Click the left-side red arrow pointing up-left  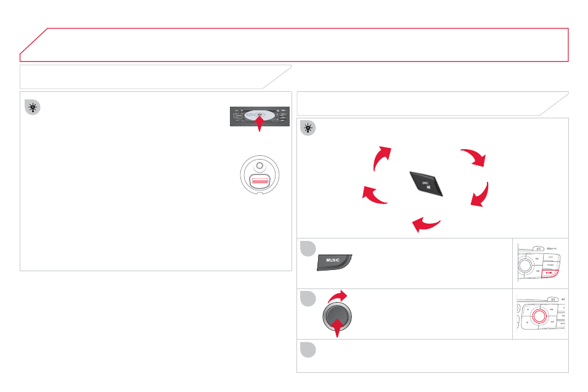tap(374, 195)
